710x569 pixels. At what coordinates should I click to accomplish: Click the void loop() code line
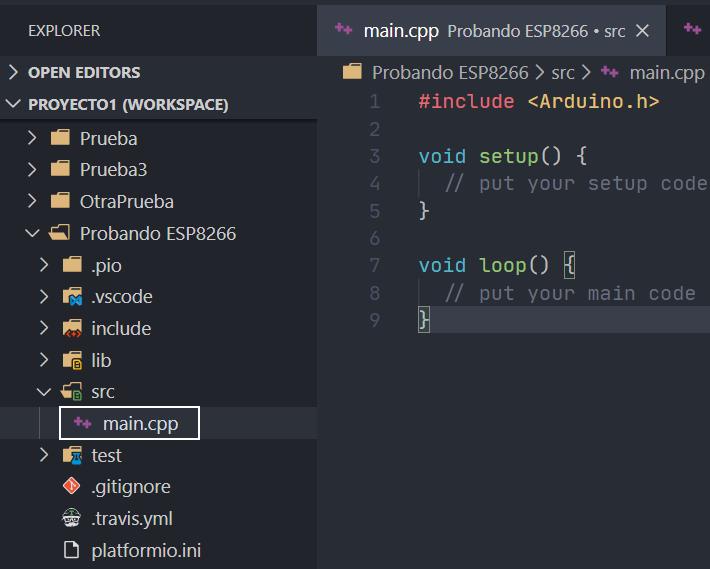tap(496, 265)
